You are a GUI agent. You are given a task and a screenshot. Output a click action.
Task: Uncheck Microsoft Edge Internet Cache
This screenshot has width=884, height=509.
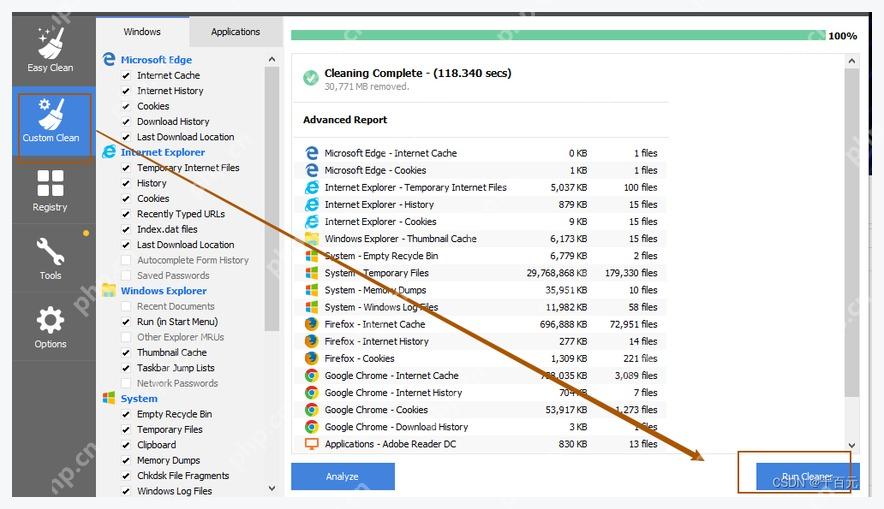coord(126,75)
